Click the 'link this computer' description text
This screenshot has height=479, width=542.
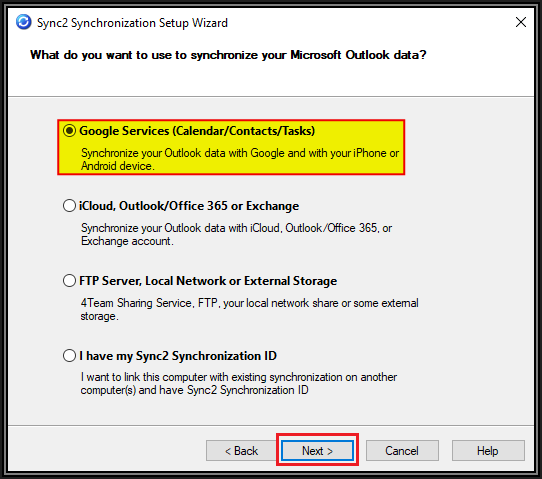(239, 383)
